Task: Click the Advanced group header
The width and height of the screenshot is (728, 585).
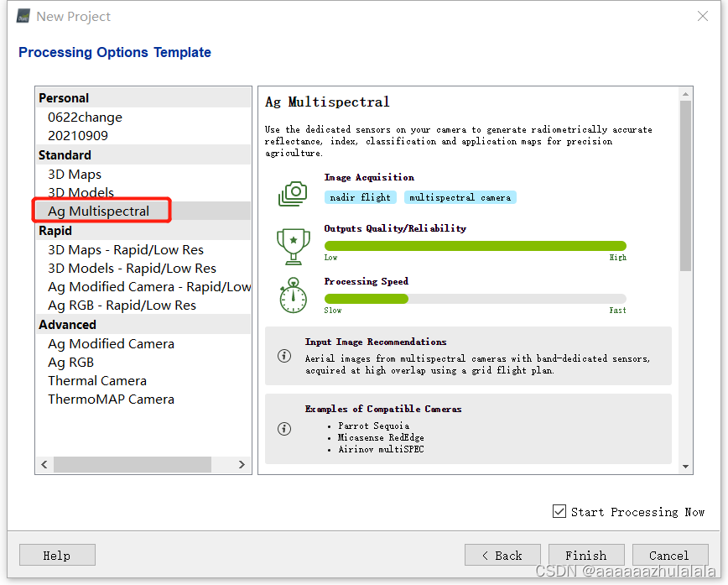Action: click(x=143, y=324)
